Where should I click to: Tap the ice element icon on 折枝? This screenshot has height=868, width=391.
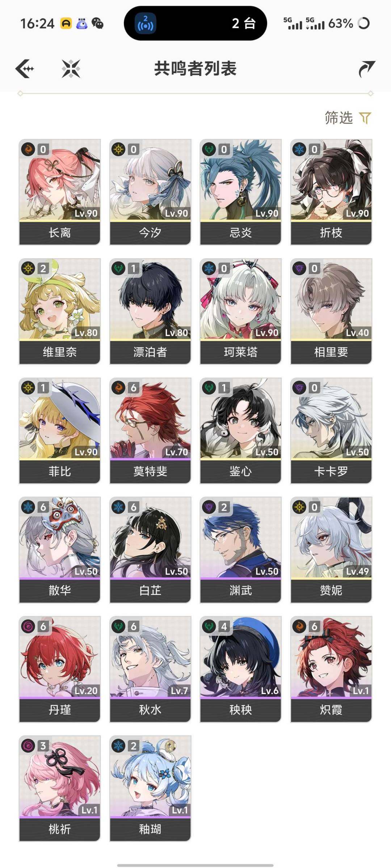[299, 149]
